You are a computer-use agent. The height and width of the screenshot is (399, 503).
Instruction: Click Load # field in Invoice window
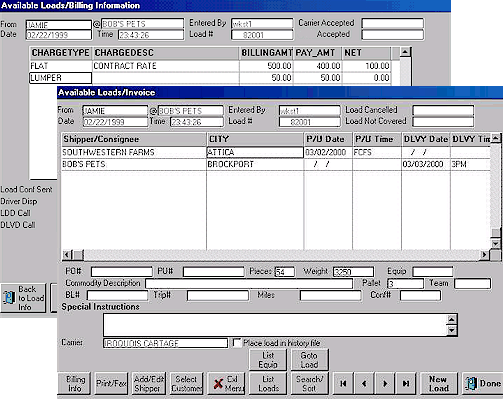click(x=310, y=122)
